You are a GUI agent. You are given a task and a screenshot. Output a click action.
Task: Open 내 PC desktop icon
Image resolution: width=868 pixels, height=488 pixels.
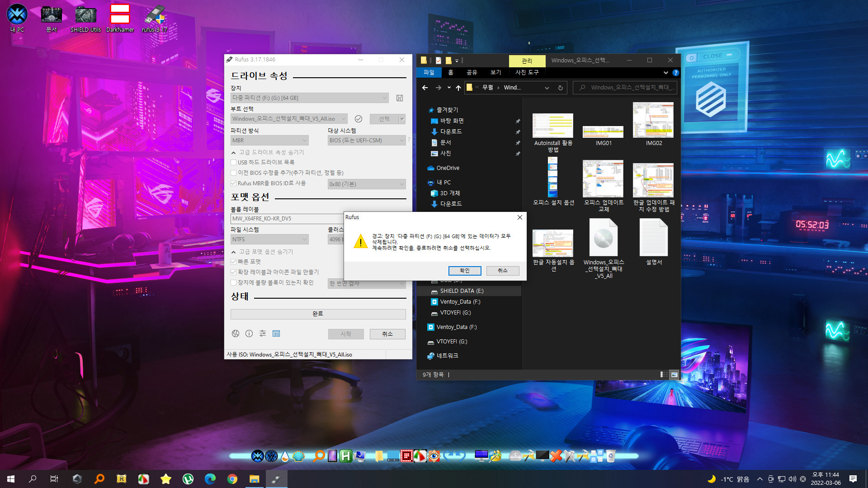[17, 19]
